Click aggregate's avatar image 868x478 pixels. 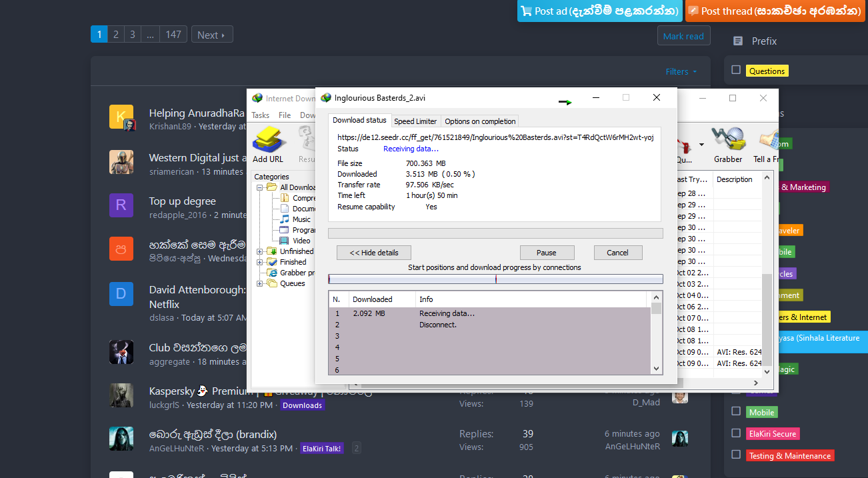coord(121,352)
